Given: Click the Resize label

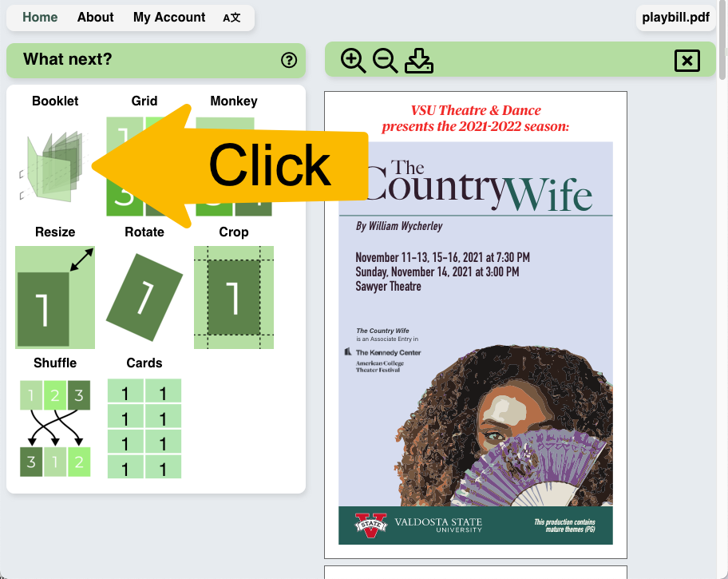Looking at the screenshot, I should pyautogui.click(x=55, y=232).
